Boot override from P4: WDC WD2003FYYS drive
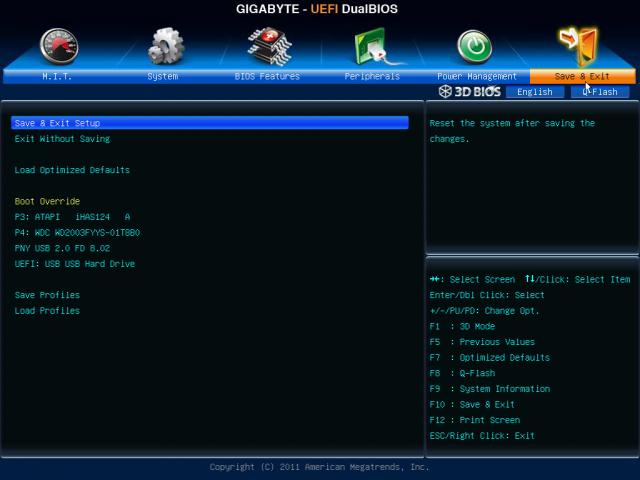 tap(77, 232)
